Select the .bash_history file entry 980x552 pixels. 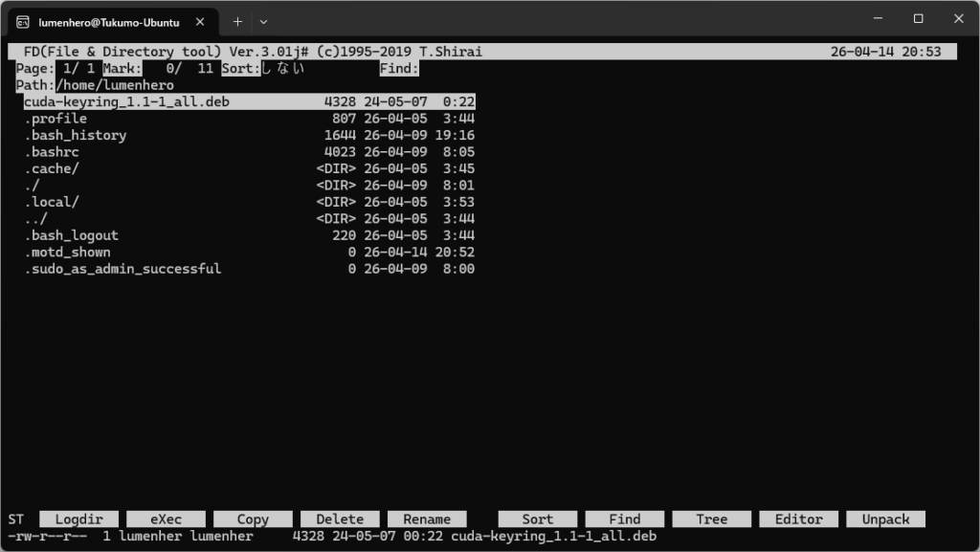[x=76, y=135]
